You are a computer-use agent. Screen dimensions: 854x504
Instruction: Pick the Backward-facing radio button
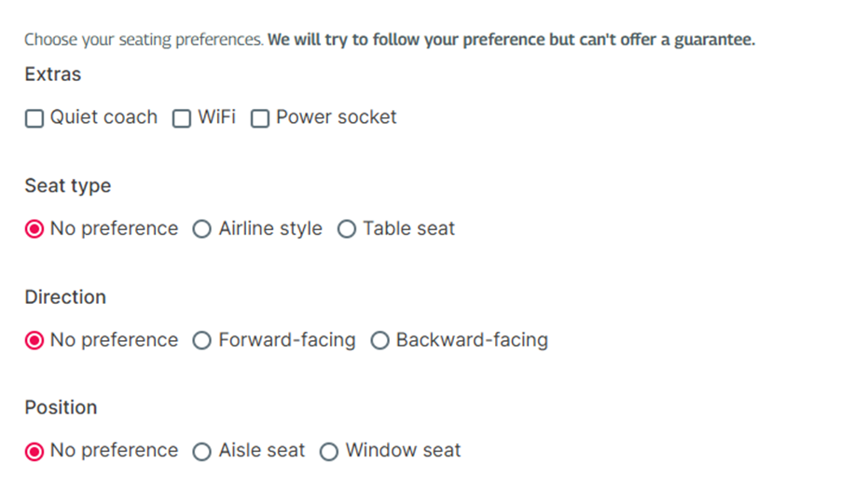click(379, 341)
